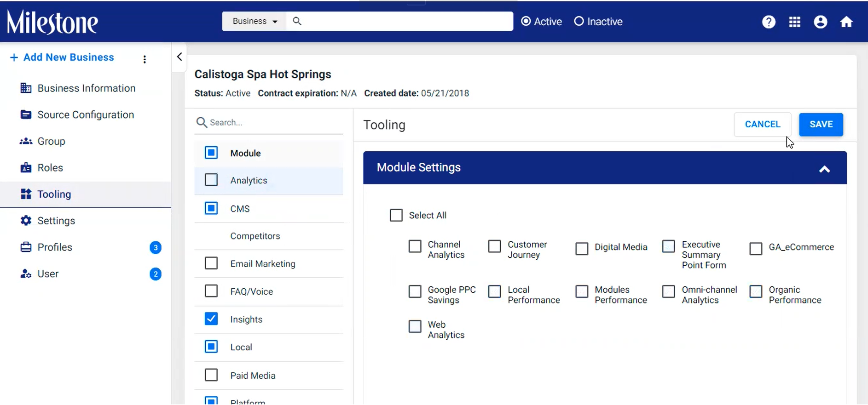868x405 pixels.
Task: Click the Business Information building icon
Action: point(26,88)
